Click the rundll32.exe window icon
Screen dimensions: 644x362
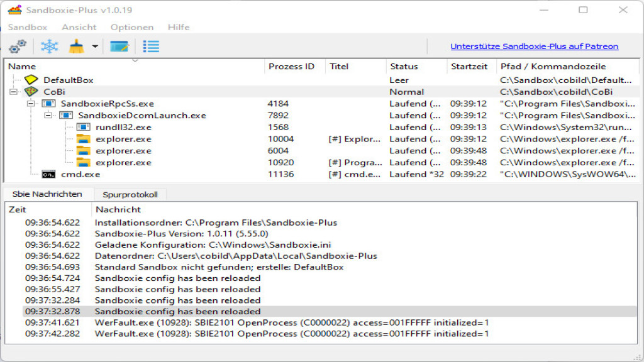click(84, 127)
